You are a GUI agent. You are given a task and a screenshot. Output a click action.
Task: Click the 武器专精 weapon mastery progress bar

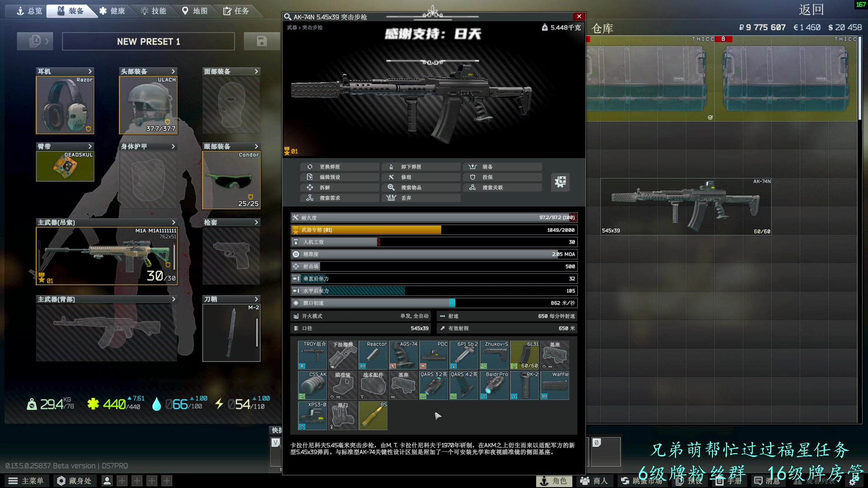click(434, 230)
